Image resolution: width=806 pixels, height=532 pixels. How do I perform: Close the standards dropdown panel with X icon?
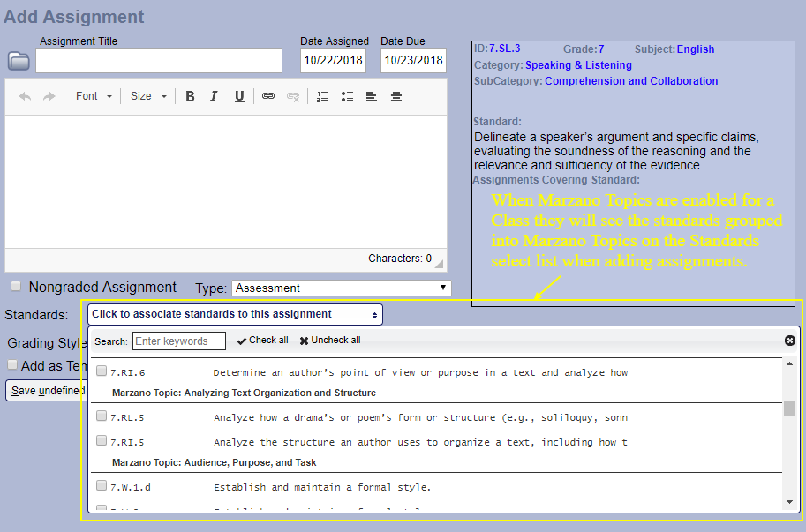coord(790,341)
